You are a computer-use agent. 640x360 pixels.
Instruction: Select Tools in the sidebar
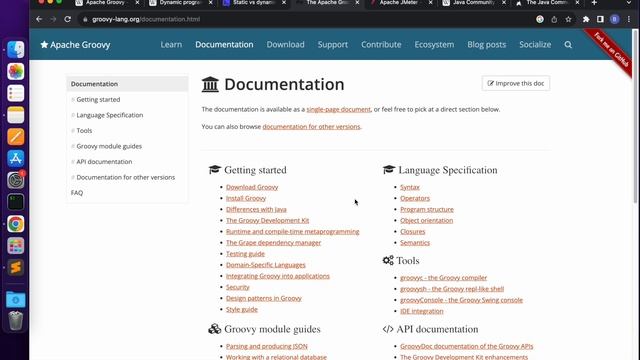click(84, 131)
